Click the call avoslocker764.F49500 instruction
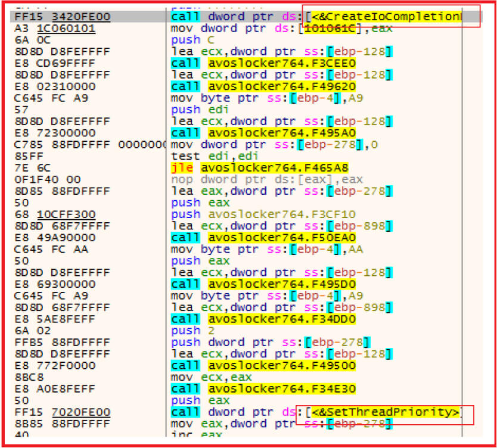This screenshot has height=448, width=497. point(263,366)
